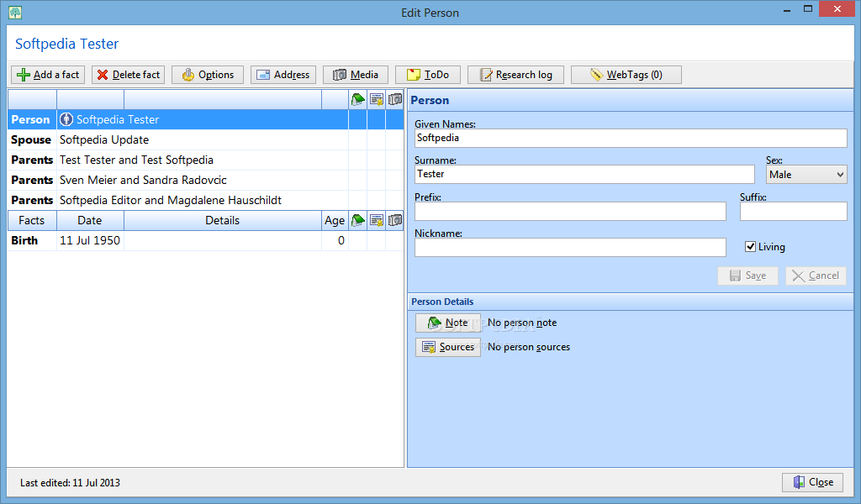Click sources column icon in top header
Viewport: 861px width, 504px height.
click(377, 99)
